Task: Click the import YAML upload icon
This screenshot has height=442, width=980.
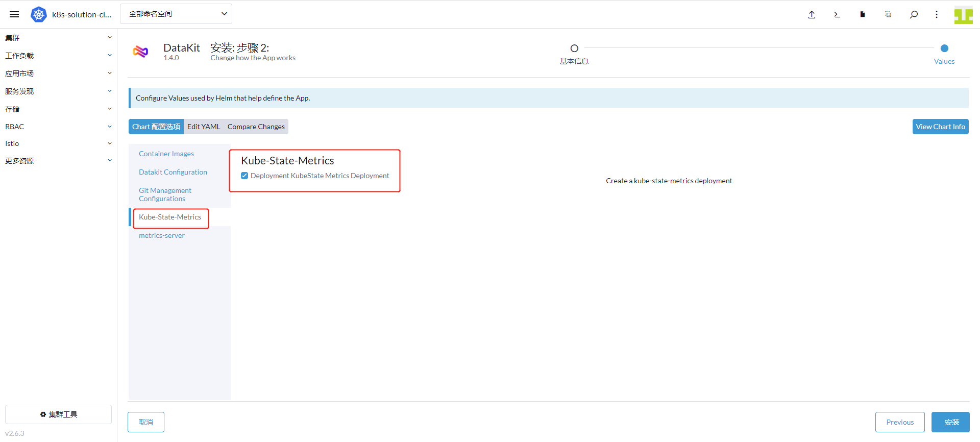Action: pyautogui.click(x=812, y=14)
